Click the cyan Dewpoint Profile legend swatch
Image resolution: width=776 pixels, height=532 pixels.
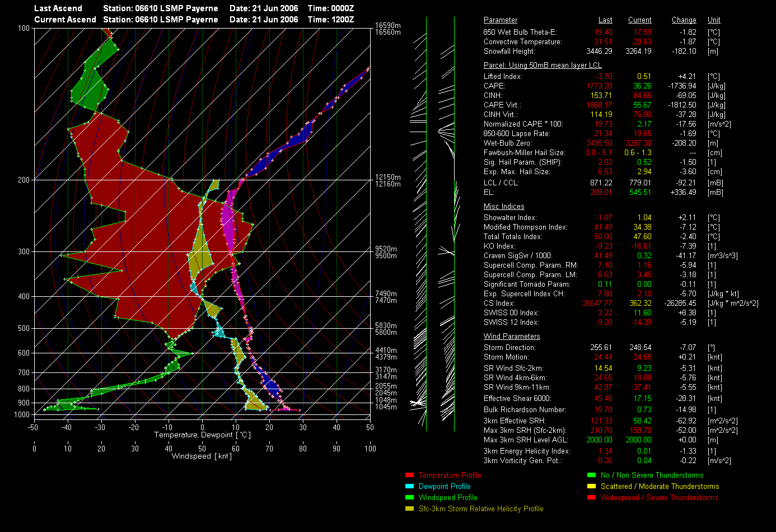tap(409, 487)
